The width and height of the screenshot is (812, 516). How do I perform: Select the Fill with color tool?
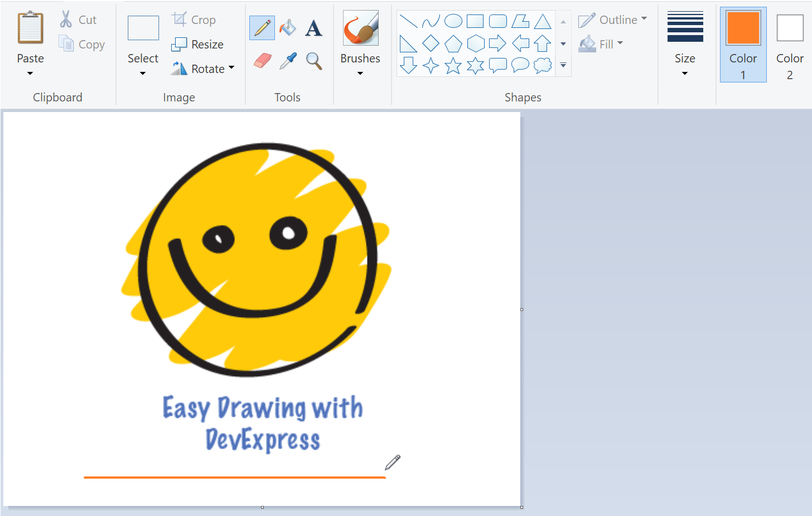pyautogui.click(x=287, y=27)
